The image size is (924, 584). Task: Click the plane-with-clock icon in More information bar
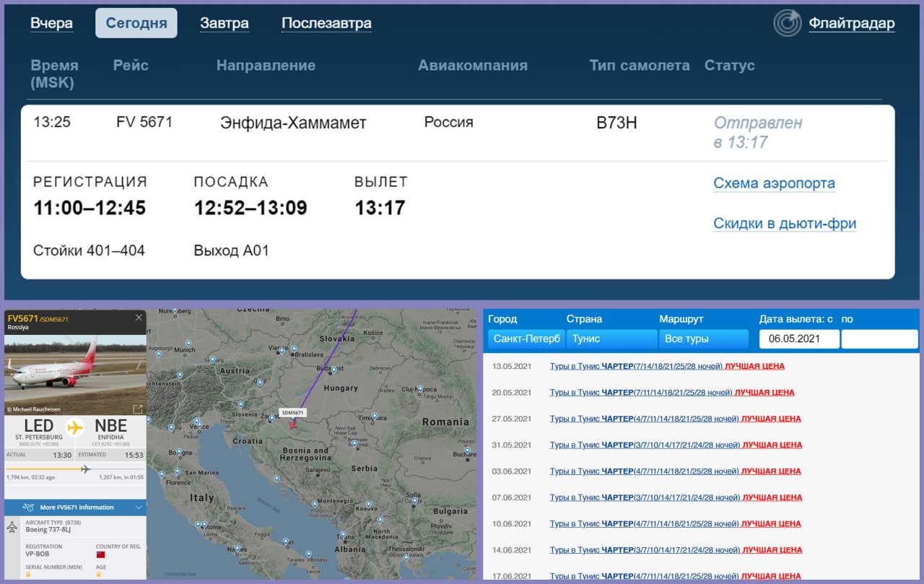[x=28, y=507]
